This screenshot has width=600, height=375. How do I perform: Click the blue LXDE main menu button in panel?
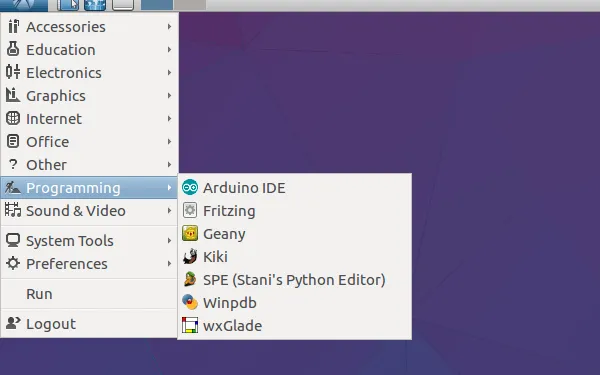click(x=24, y=5)
